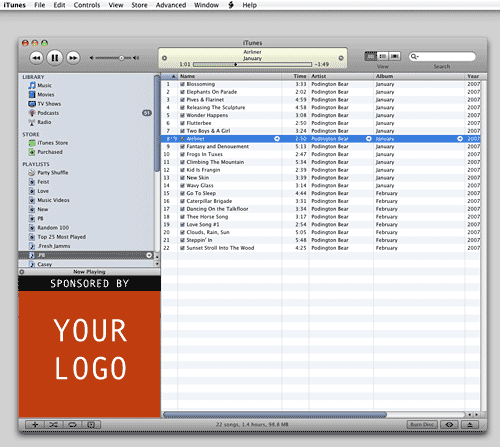Switch to list view

click(x=370, y=56)
